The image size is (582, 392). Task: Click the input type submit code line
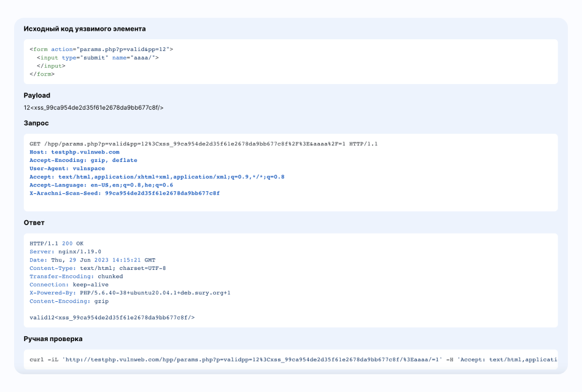(98, 58)
